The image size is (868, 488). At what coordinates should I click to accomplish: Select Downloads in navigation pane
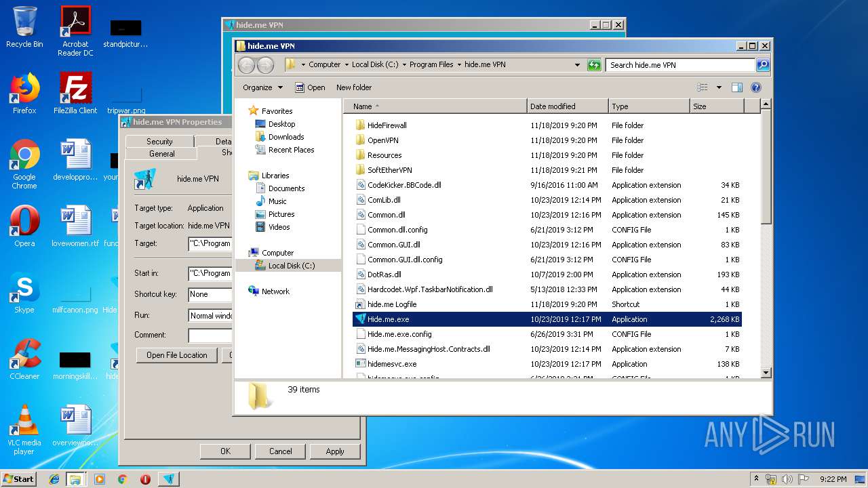(x=280, y=137)
